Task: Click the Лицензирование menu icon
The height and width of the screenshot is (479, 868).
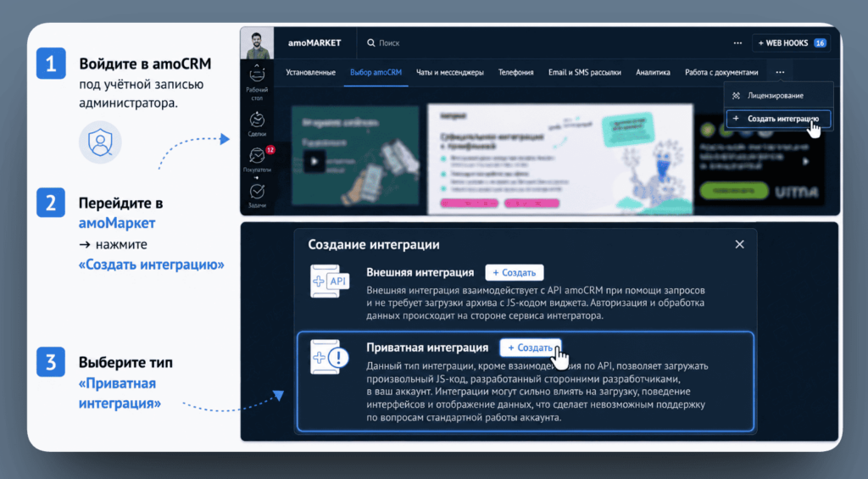Action: (x=736, y=95)
